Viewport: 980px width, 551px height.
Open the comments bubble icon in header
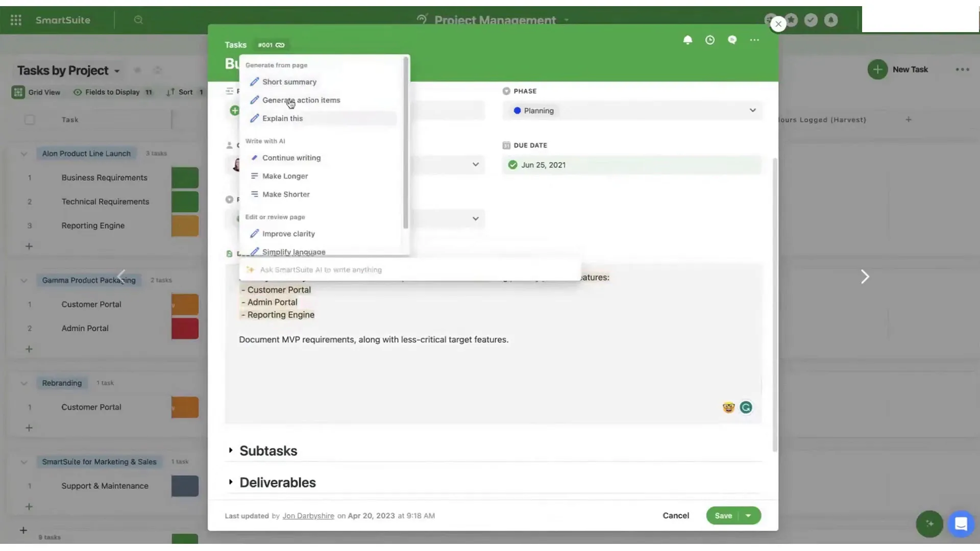pos(732,40)
